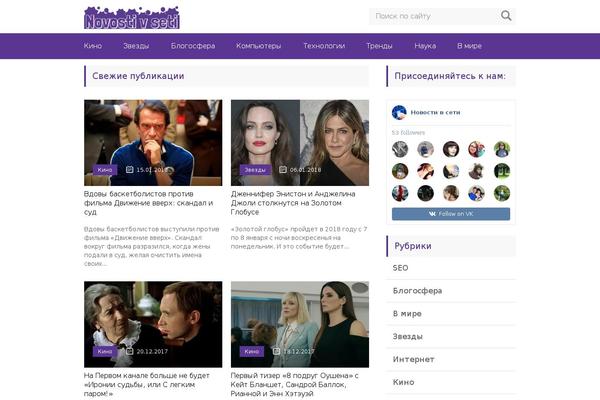The height and width of the screenshot is (400, 600).
Task: Click the Кино tag dated 19.12.2017
Action: [x=252, y=351]
